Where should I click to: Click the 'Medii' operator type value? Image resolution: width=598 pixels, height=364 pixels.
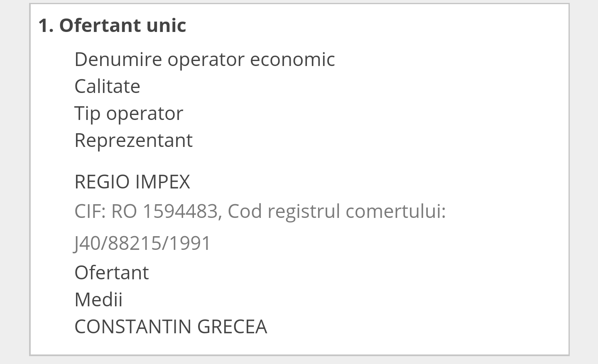click(x=98, y=300)
